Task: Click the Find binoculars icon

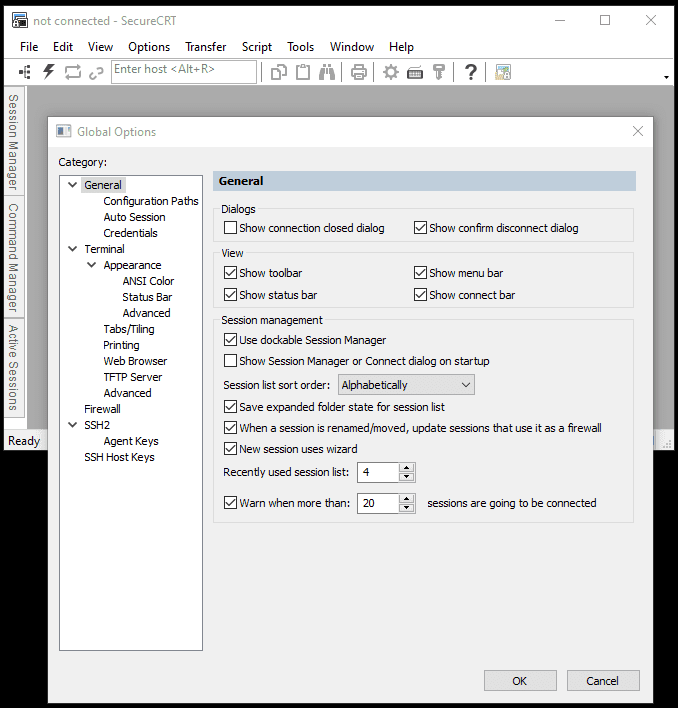Action: (x=327, y=72)
